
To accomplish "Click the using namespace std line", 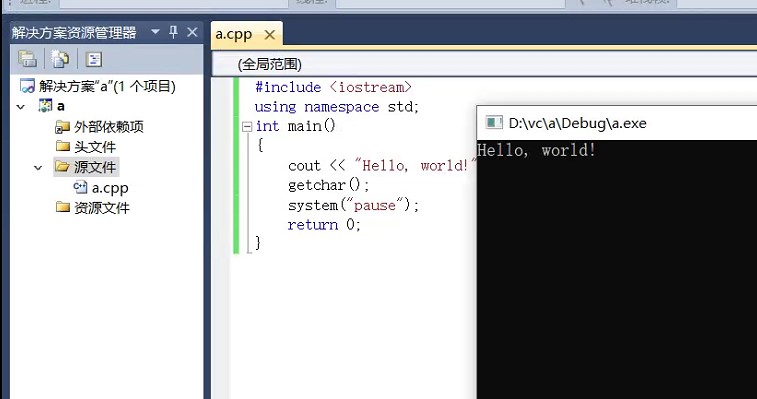I will pyautogui.click(x=336, y=107).
